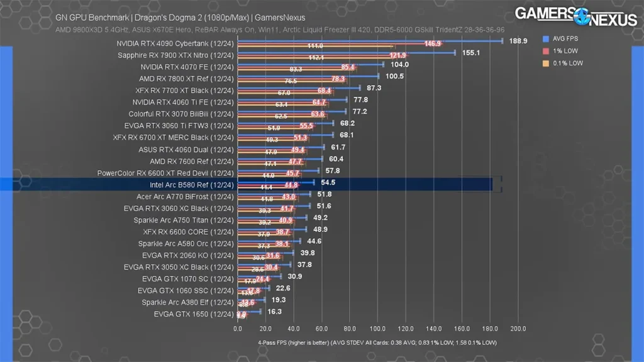
Task: Click "EVGA GTX 1650 (12/24)" label
Action: click(194, 314)
